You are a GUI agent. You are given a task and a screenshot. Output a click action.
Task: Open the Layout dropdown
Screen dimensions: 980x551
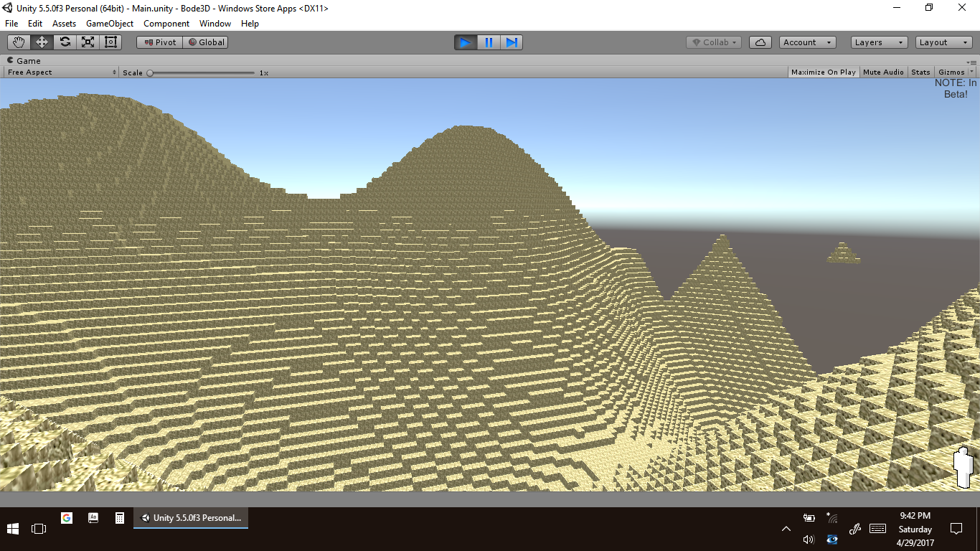(x=943, y=42)
